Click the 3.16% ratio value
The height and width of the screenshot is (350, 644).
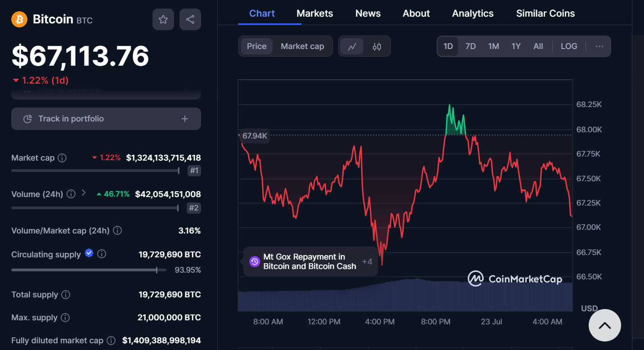(189, 230)
